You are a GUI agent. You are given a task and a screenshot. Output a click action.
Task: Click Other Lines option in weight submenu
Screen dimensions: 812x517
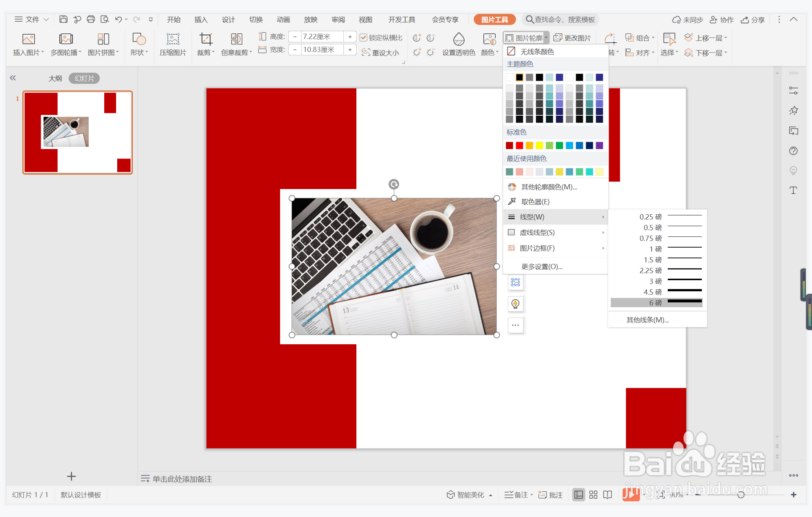(x=656, y=320)
